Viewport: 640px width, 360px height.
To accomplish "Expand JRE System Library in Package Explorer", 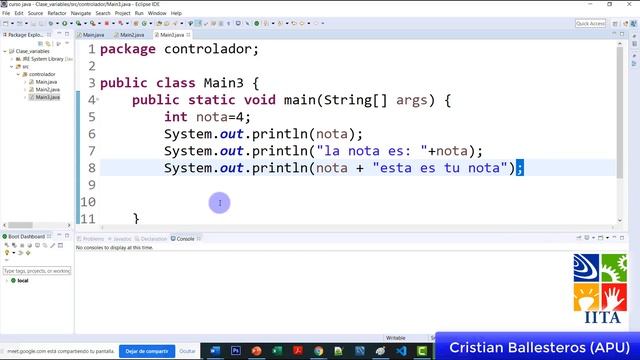I will coord(12,59).
